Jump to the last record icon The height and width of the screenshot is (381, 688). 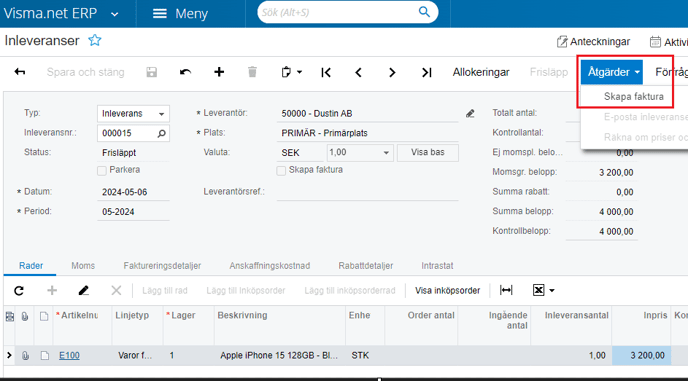(426, 72)
